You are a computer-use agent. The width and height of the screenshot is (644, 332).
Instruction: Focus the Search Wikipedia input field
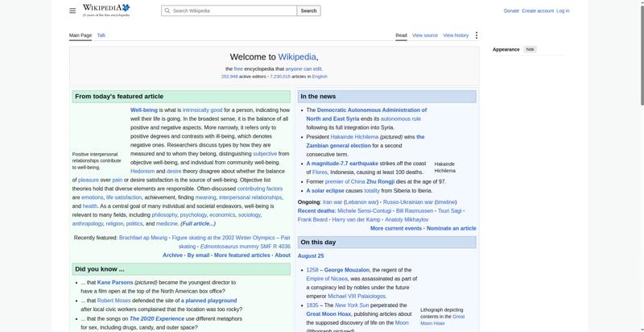(229, 10)
